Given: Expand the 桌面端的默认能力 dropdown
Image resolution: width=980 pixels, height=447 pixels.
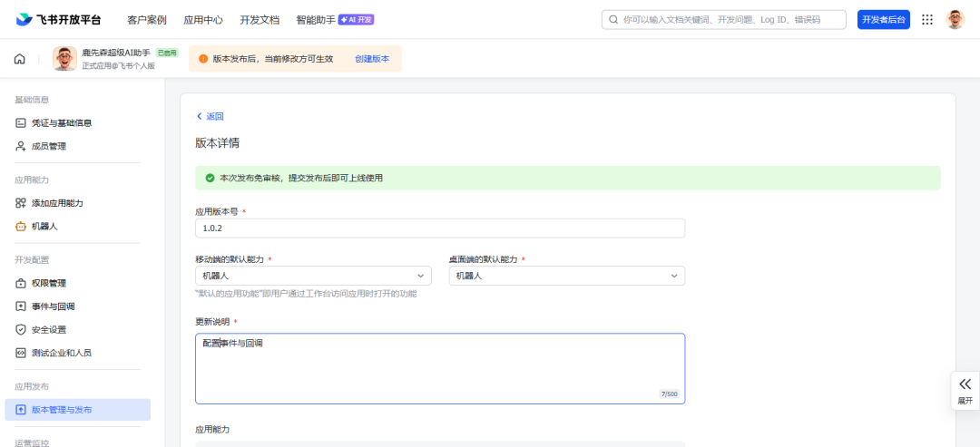Looking at the screenshot, I should click(567, 276).
